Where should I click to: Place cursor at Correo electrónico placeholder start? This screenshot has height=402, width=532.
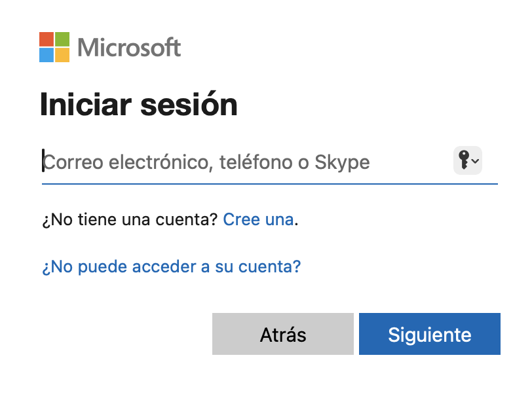tap(44, 162)
